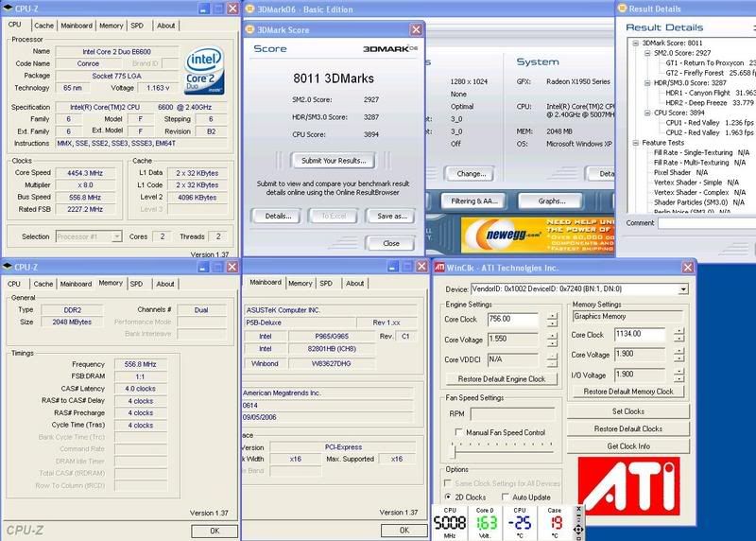Select CPU1 - Red Valley result row
The width and height of the screenshot is (756, 541).
click(x=710, y=123)
